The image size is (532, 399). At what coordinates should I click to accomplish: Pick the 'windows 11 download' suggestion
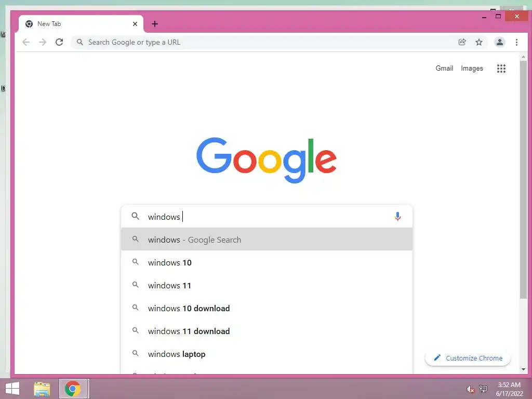pyautogui.click(x=267, y=331)
